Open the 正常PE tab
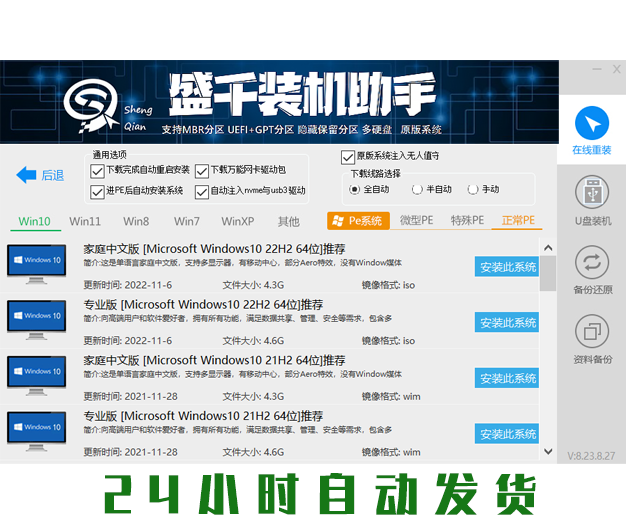Image resolution: width=626 pixels, height=523 pixels. pyautogui.click(x=518, y=220)
